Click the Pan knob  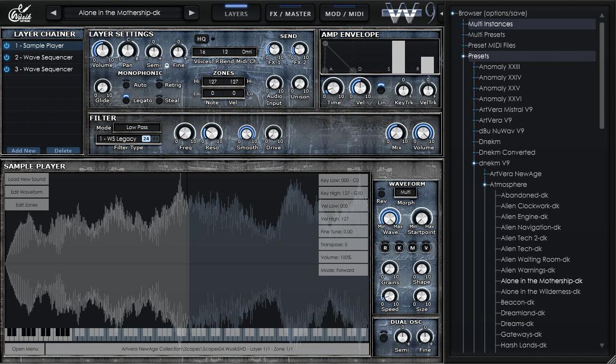[127, 50]
